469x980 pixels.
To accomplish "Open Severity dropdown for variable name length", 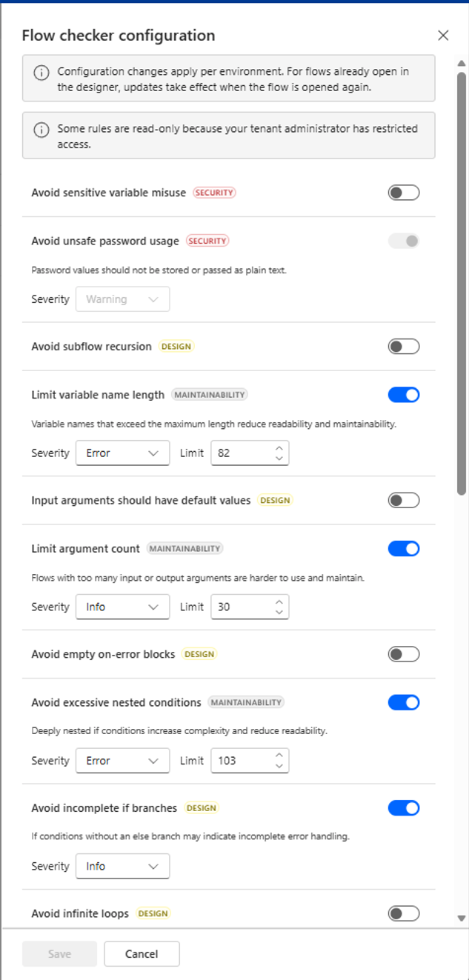I will [x=122, y=453].
